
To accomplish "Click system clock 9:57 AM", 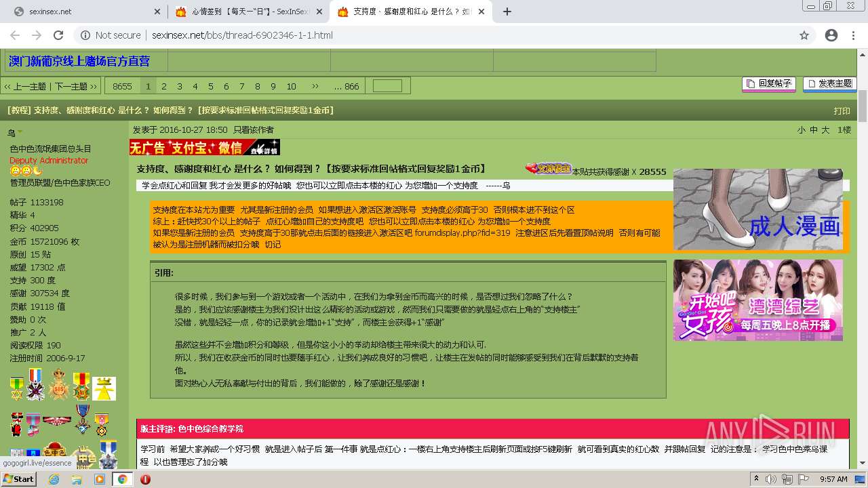I will 833,479.
